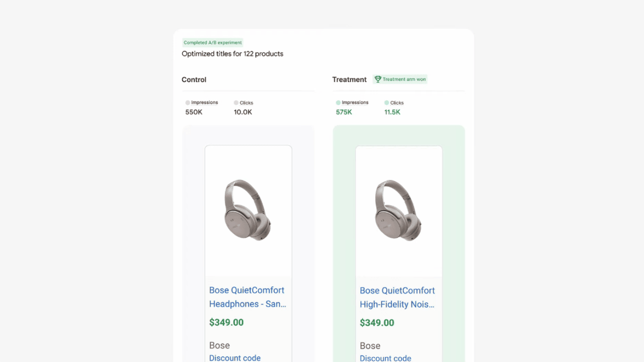Screen dimensions: 644x362
Task: Click the Clicks label under Treatment
Action: click(x=397, y=103)
